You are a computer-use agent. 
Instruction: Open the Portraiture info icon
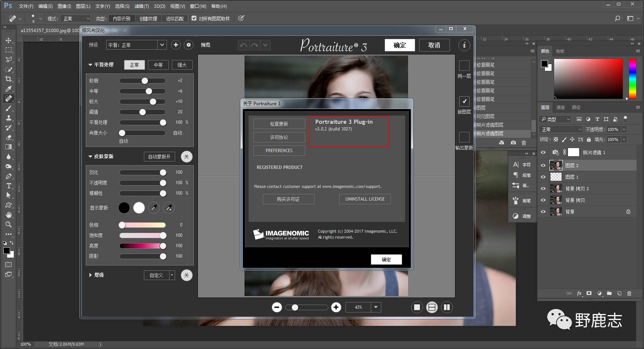click(464, 45)
